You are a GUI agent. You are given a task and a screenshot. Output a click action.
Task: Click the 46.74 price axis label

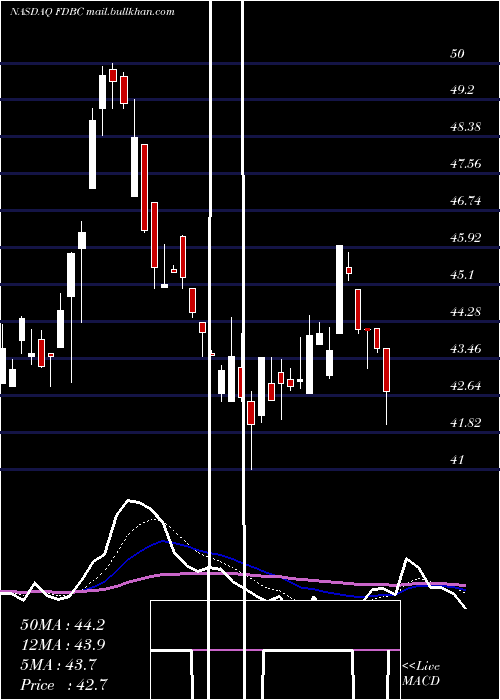coord(466,201)
